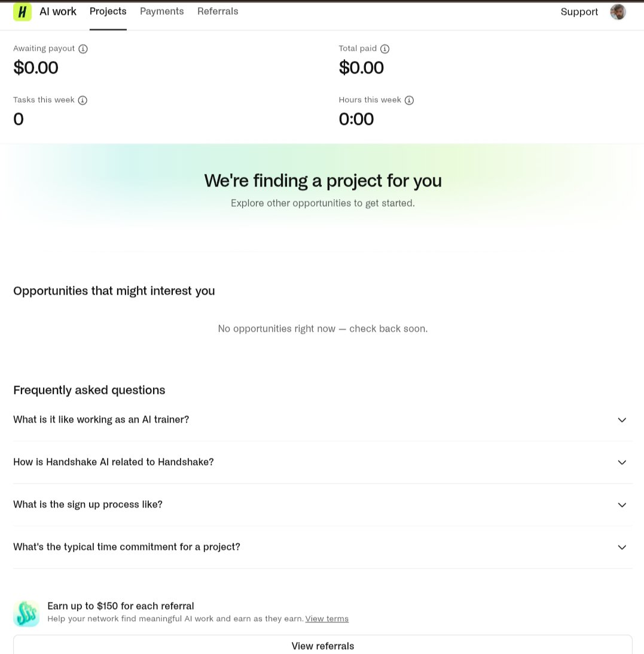Open "How is Handshake AI related" question text
644x654 pixels.
click(x=114, y=462)
